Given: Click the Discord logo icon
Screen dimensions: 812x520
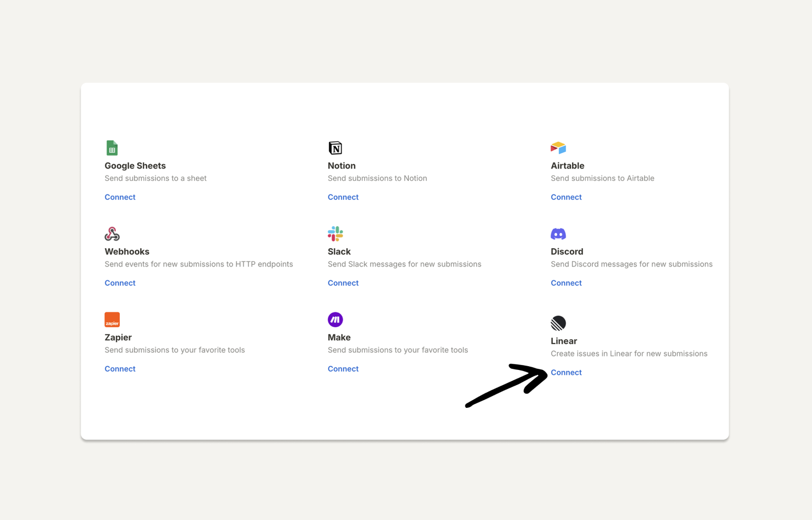Looking at the screenshot, I should click(x=558, y=234).
